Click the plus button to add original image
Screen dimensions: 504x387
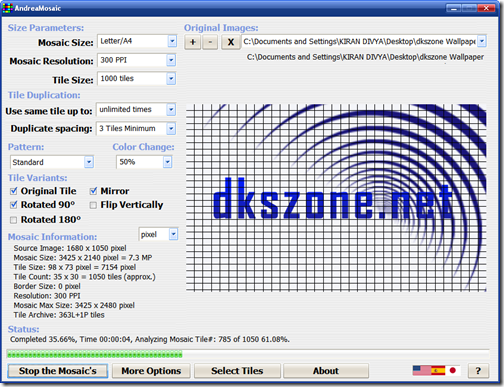(193, 42)
